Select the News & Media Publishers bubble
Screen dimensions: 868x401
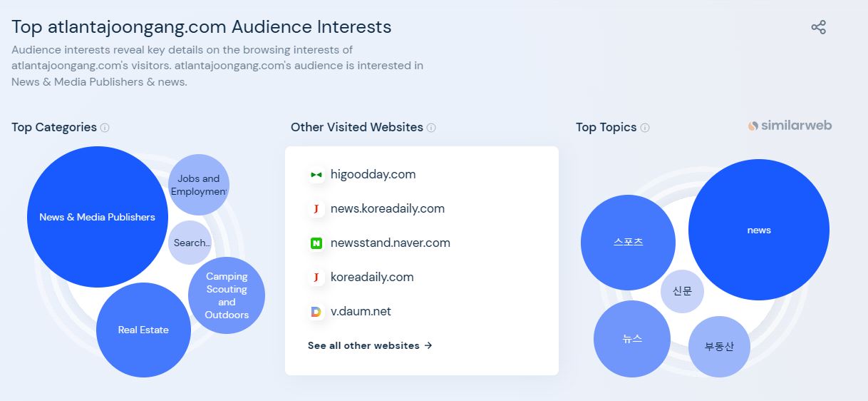[x=98, y=217]
